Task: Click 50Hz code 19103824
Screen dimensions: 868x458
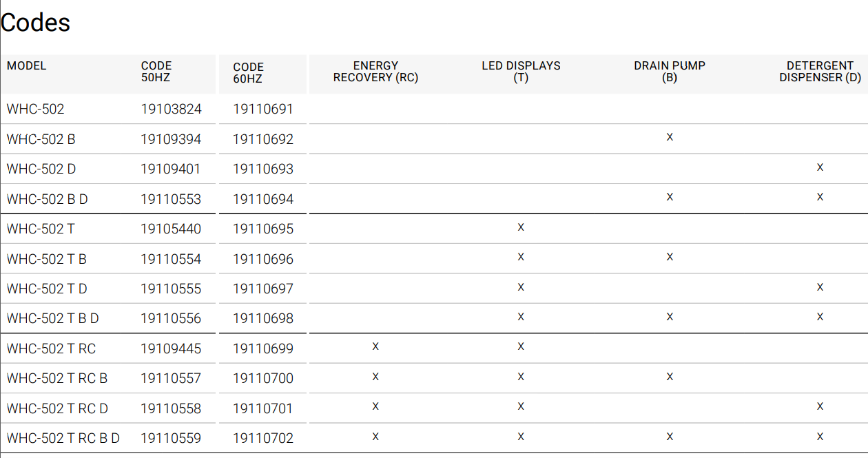Action: 171,109
